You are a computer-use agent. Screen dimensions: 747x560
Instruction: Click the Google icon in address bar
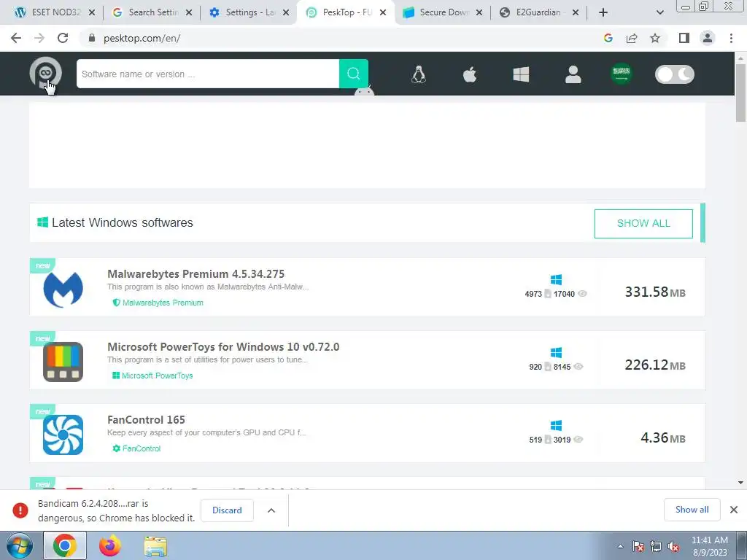pos(608,38)
